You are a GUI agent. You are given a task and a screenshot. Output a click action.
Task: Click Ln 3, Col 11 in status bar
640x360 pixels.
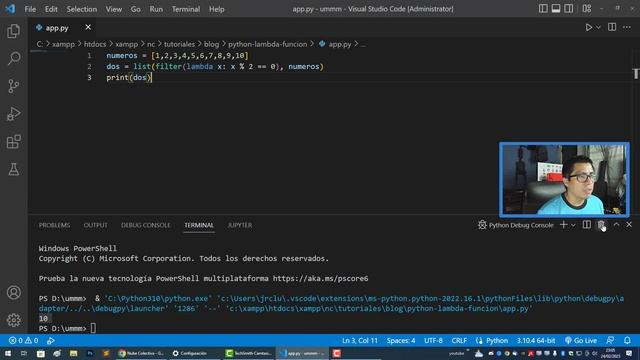[360, 340]
